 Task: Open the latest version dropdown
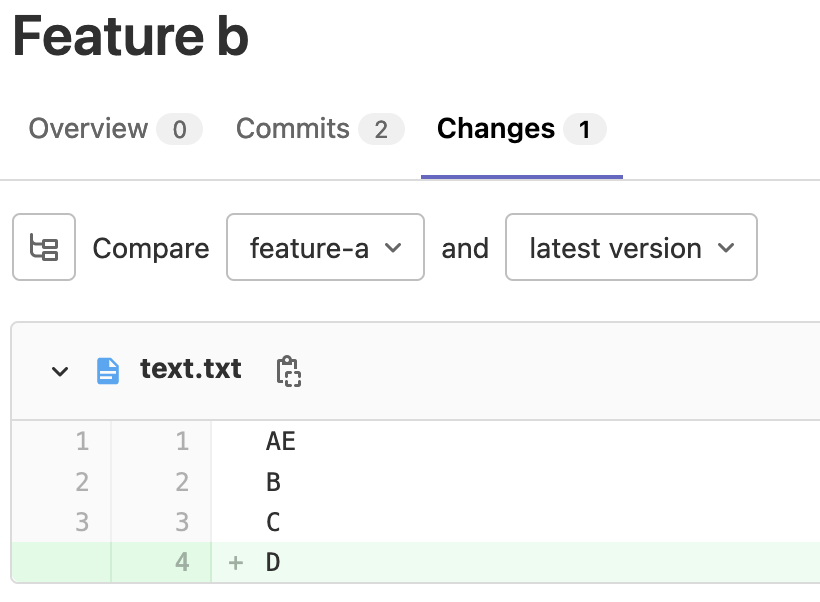click(631, 247)
